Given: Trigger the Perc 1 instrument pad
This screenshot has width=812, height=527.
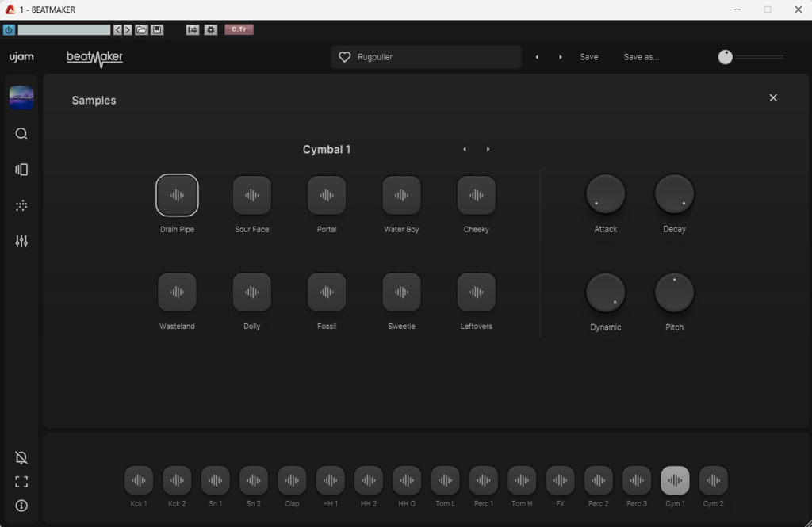Looking at the screenshot, I should pos(484,480).
